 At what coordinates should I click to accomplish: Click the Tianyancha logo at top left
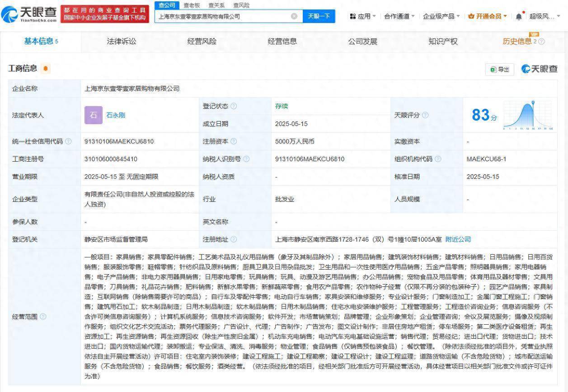point(29,14)
